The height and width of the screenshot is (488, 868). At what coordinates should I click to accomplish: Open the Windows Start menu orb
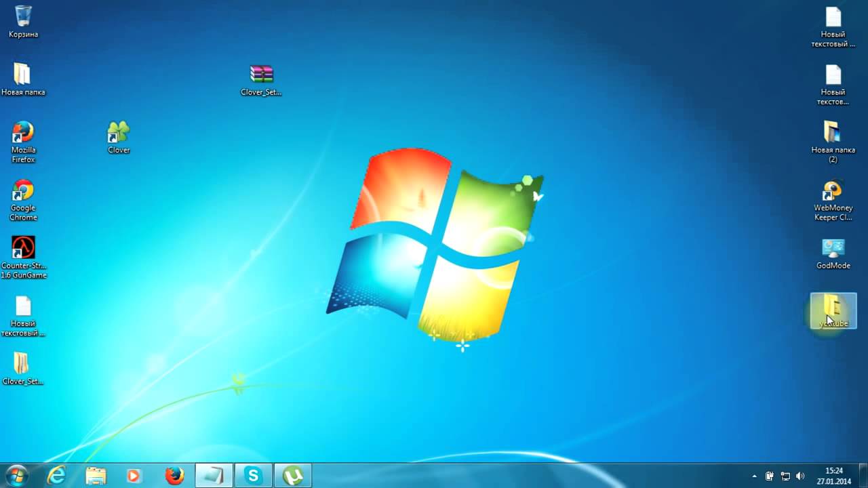16,476
